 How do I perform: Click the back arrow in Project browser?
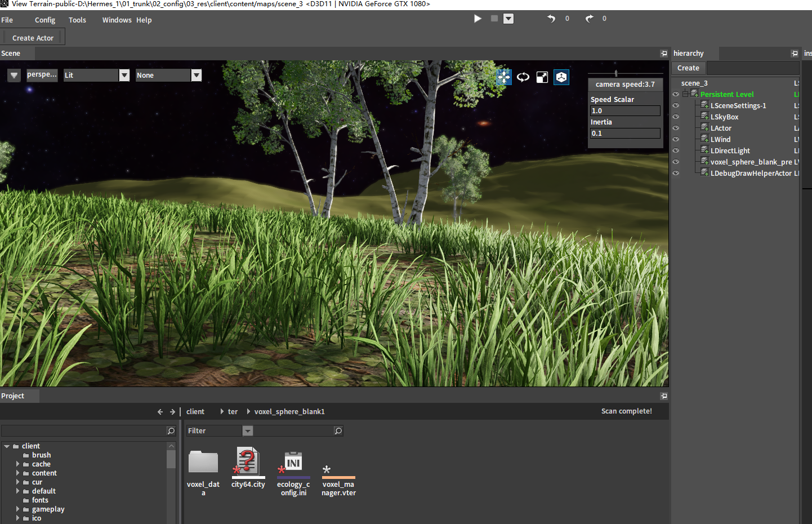[160, 412]
